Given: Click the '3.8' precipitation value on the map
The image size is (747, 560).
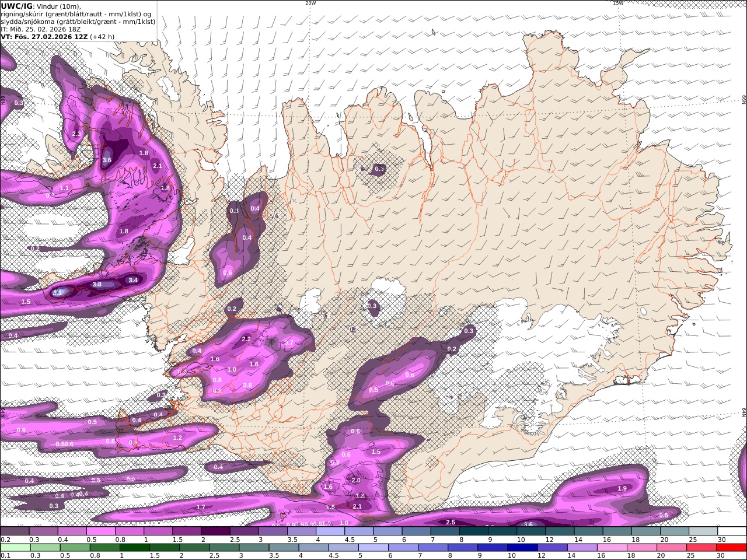Looking at the screenshot, I should (x=97, y=285).
